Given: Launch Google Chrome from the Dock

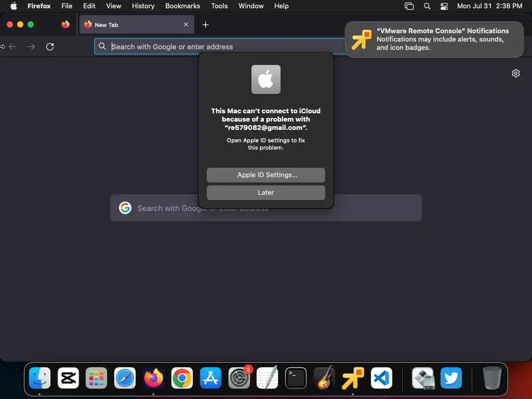Looking at the screenshot, I should point(182,378).
